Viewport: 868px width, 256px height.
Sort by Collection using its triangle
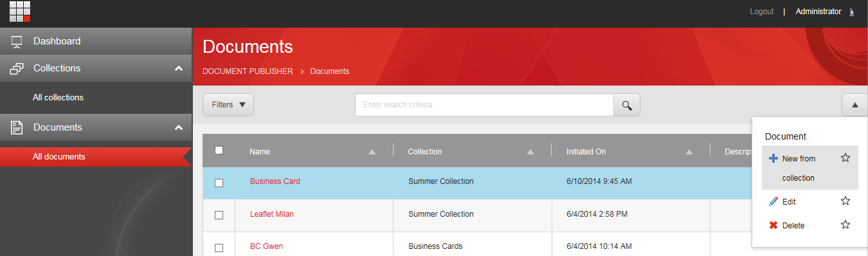530,152
